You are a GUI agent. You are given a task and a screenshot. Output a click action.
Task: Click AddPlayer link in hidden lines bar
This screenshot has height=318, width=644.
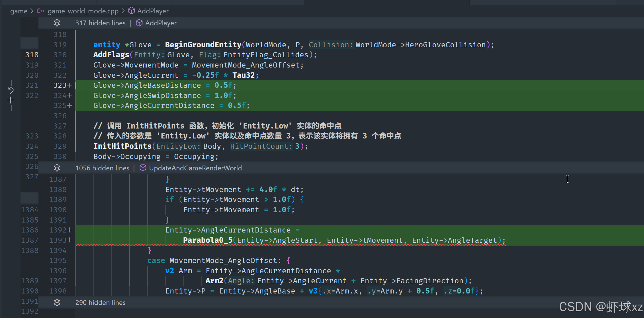point(161,23)
